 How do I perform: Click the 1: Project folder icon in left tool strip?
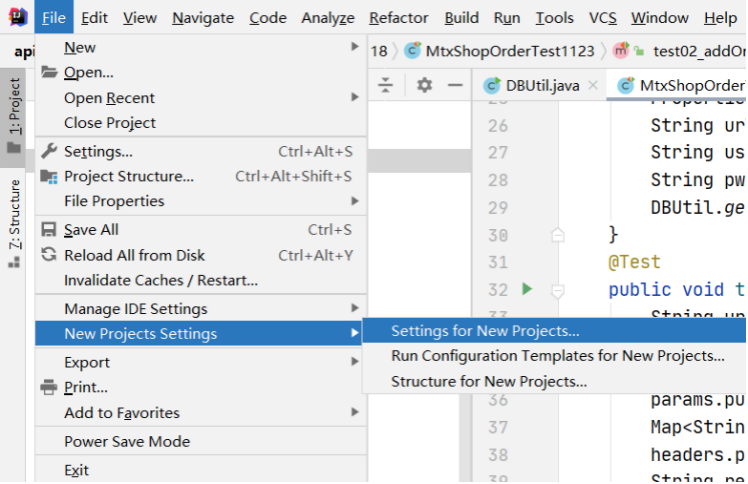[x=14, y=147]
